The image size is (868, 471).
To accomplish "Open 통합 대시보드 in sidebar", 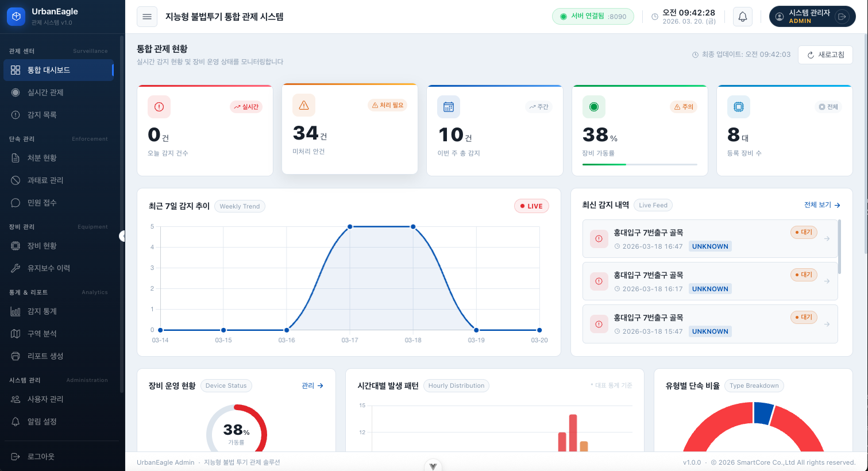I will (59, 70).
